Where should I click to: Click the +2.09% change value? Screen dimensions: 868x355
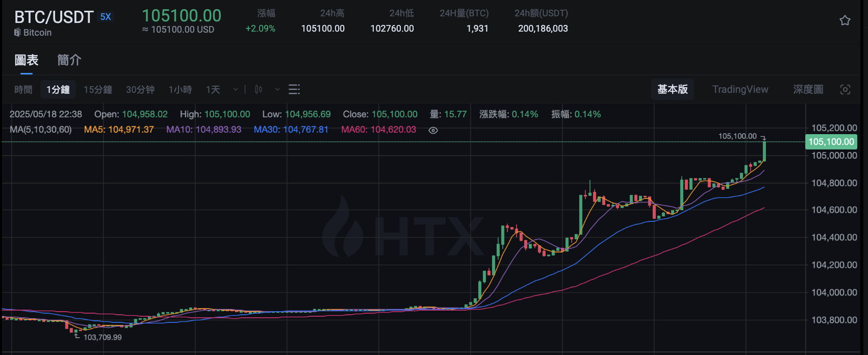pos(261,29)
